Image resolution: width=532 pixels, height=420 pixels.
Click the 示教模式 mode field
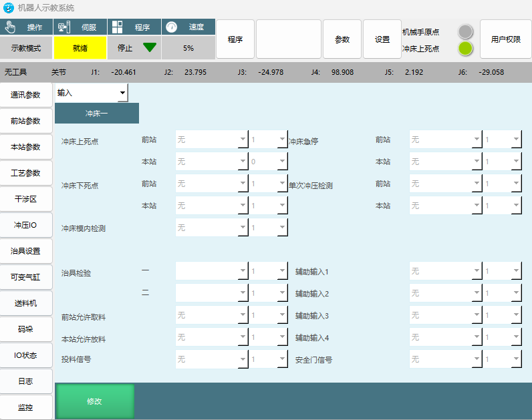pyautogui.click(x=26, y=48)
